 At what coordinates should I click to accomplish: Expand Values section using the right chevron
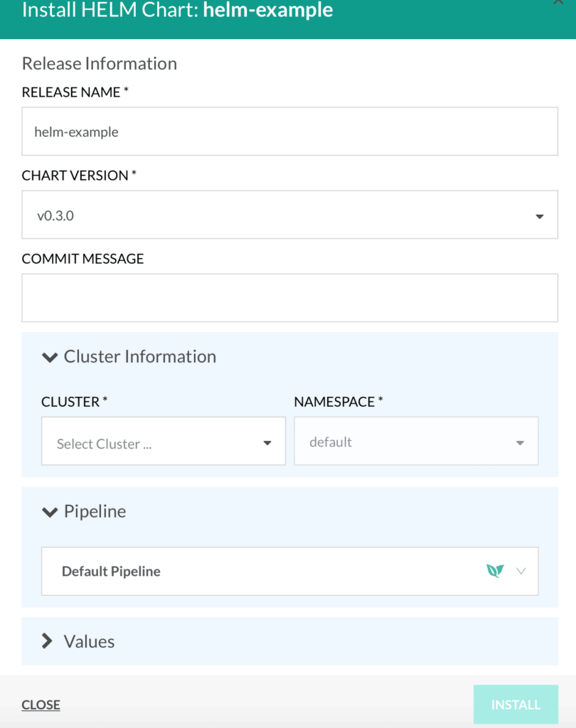(x=47, y=641)
